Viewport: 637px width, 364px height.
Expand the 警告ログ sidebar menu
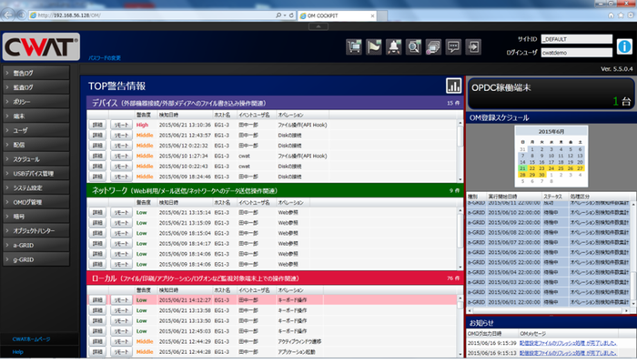(35, 72)
